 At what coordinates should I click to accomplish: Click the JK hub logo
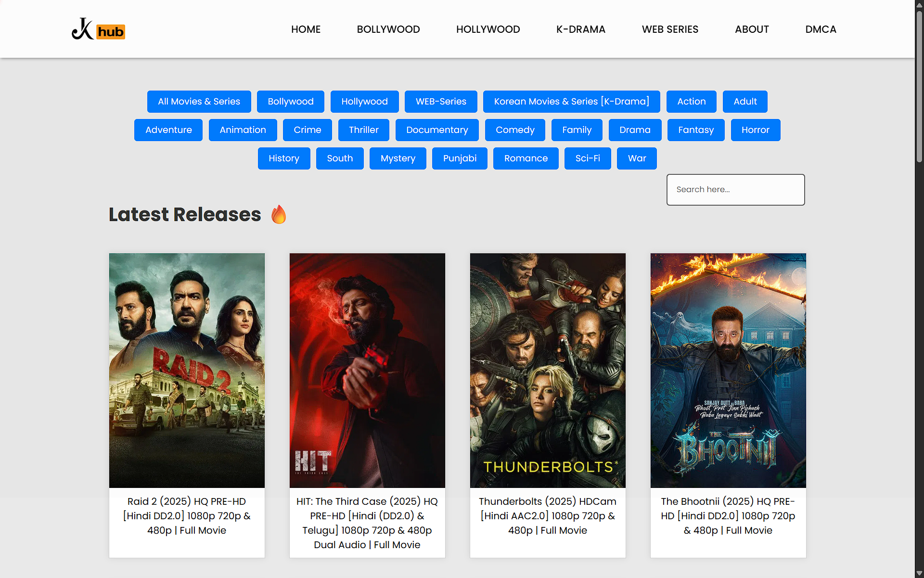point(98,29)
